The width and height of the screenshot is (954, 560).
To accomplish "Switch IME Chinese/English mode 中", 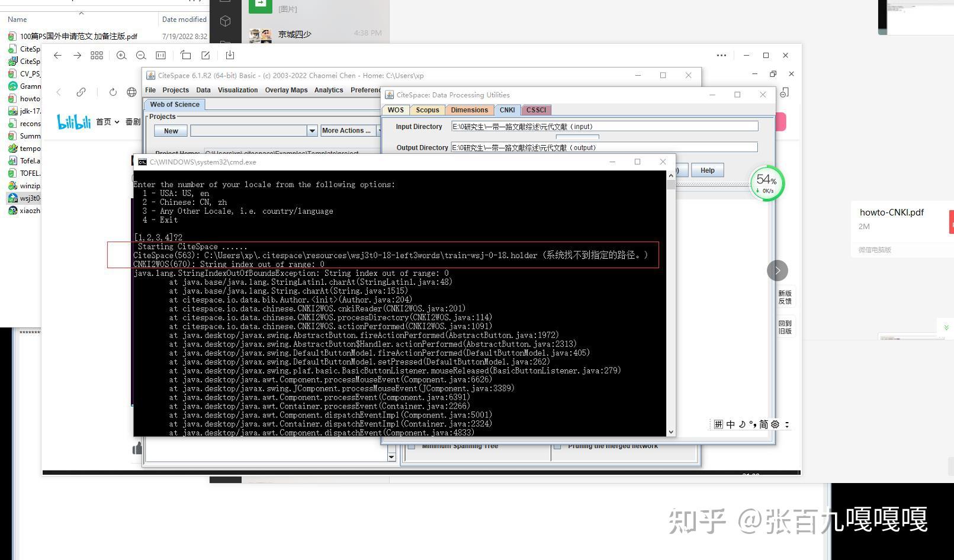I will [x=730, y=424].
